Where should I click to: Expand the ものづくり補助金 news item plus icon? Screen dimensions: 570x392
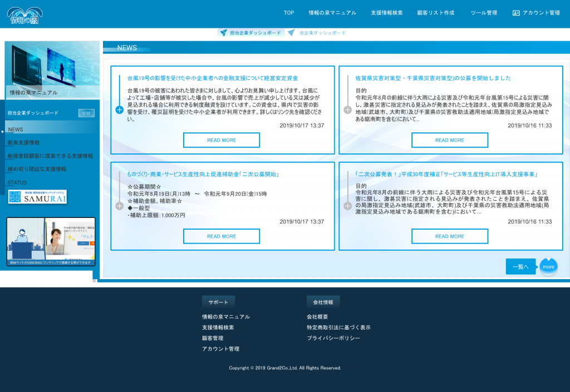tap(119, 206)
